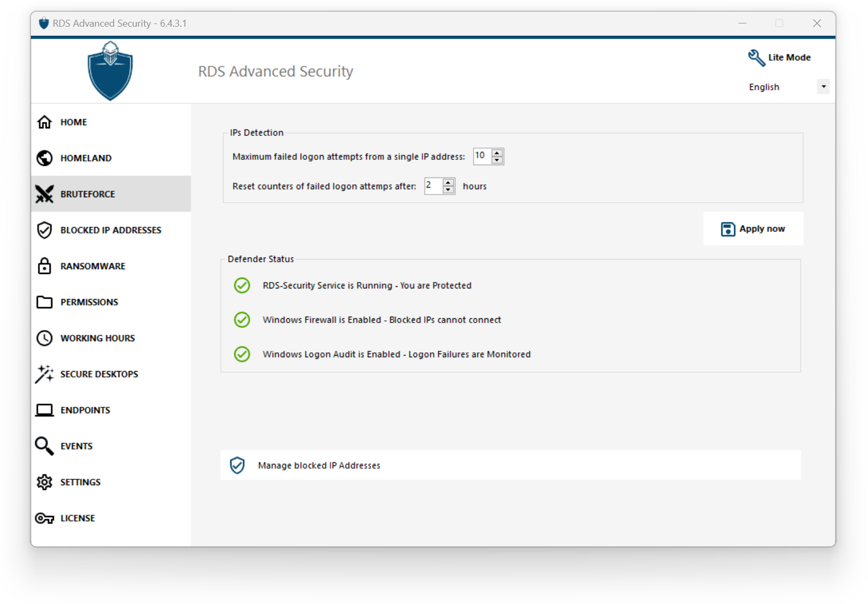Click the Apply now button
This screenshot has height=604, width=868.
pos(753,229)
